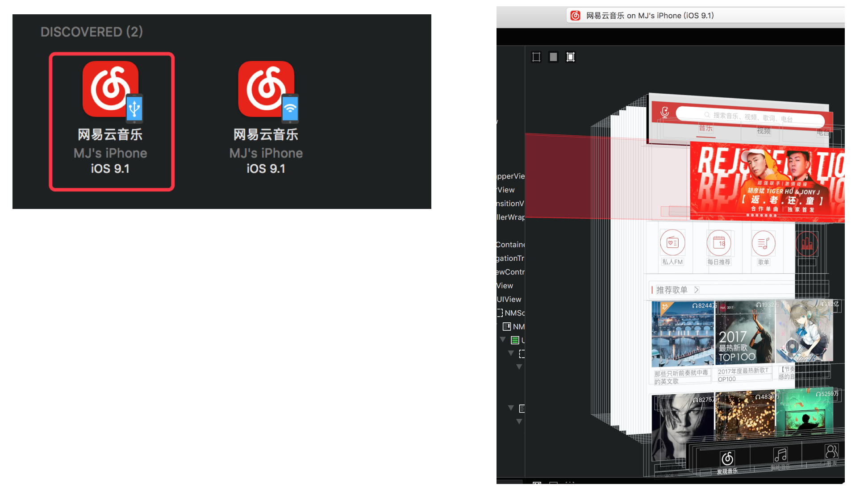Collapse the lowest document-icon tree row
868x492 pixels.
[x=511, y=408]
